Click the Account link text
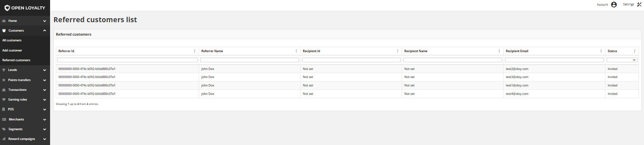 point(602,5)
